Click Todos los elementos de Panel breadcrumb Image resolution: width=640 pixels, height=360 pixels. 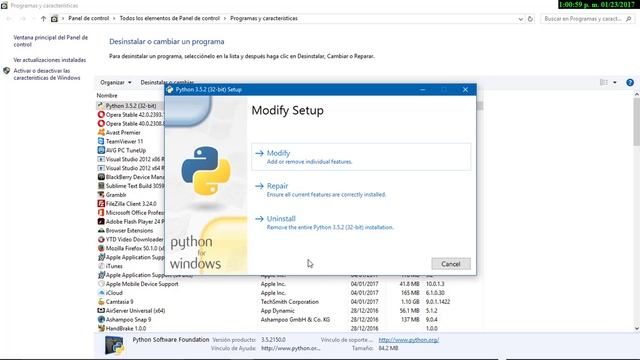pyautogui.click(x=169, y=18)
